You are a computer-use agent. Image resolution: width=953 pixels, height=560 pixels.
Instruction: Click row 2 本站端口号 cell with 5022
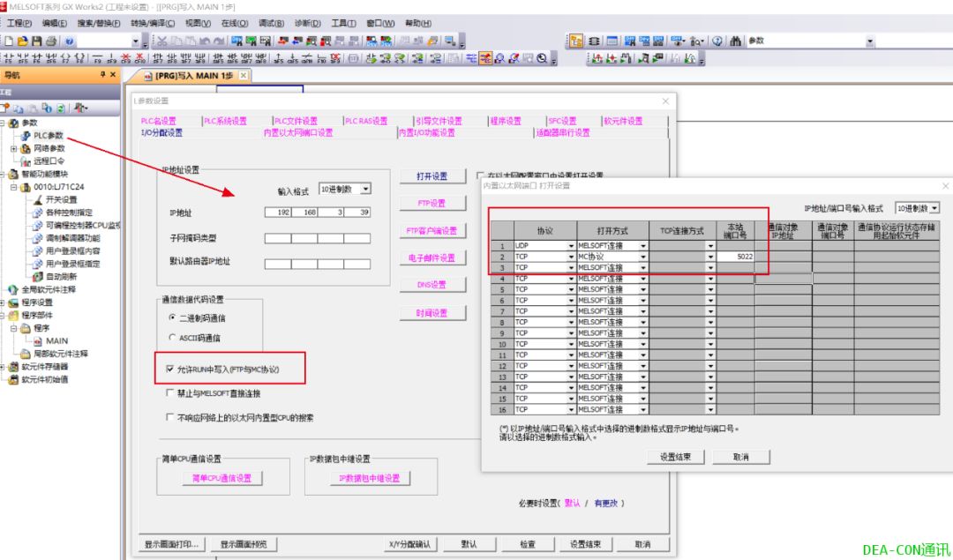coord(735,257)
